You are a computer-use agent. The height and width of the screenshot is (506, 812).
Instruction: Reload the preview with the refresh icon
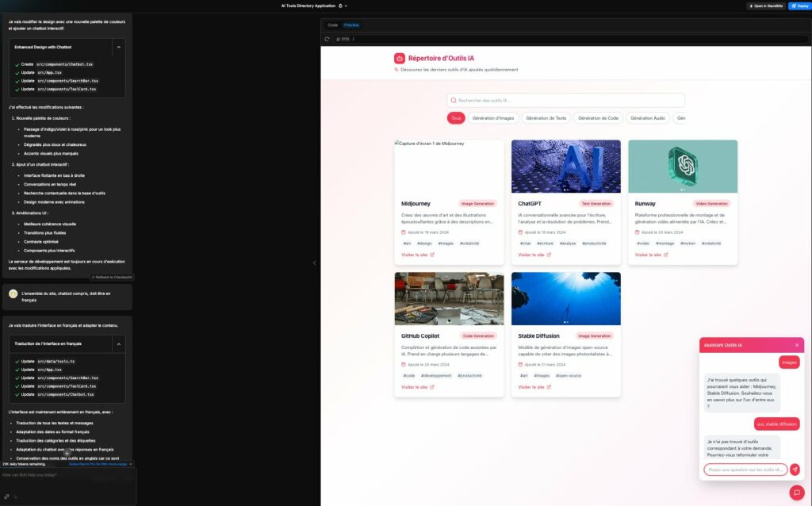[327, 39]
